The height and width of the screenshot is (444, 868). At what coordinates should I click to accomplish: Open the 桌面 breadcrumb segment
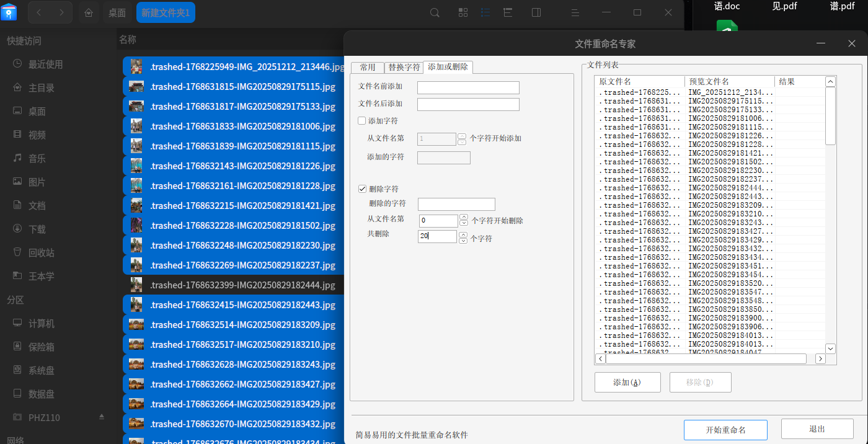coord(117,12)
